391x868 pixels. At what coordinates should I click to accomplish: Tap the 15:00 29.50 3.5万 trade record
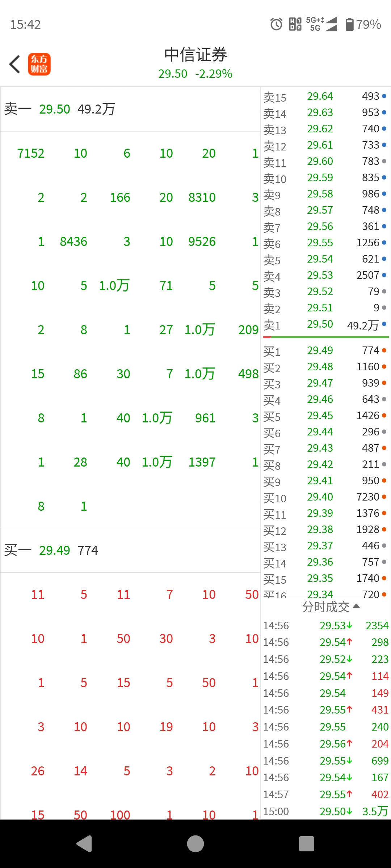(x=326, y=812)
